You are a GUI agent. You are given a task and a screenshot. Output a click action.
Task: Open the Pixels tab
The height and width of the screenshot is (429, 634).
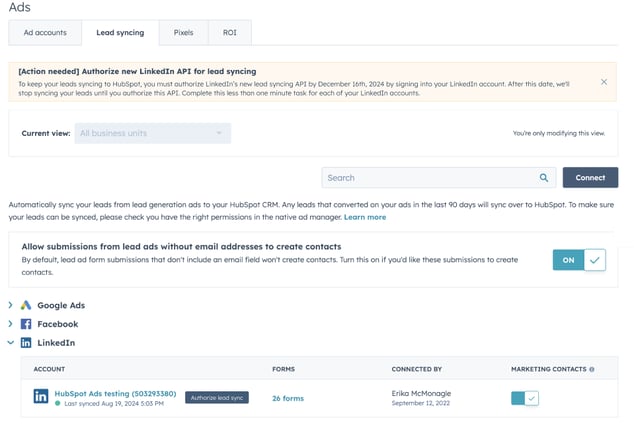coord(183,33)
